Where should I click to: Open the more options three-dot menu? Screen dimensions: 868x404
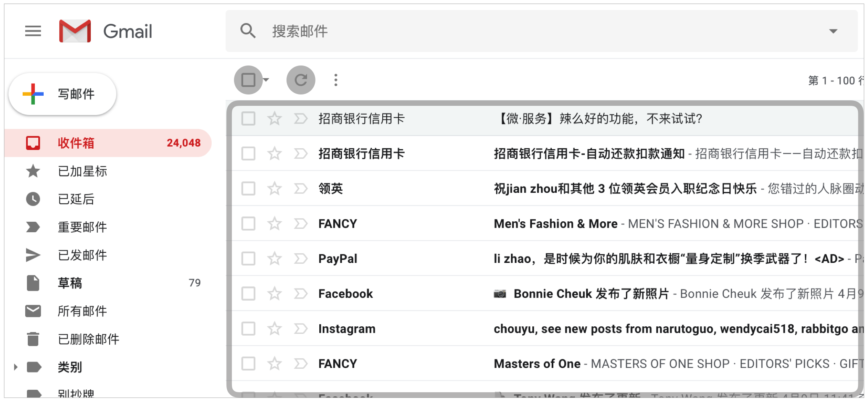pos(336,80)
